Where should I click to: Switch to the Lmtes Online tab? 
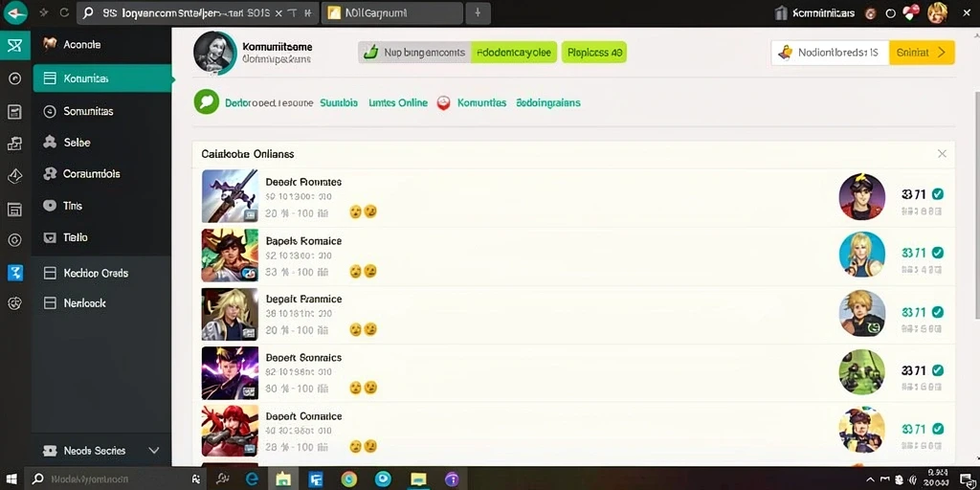coord(398,102)
